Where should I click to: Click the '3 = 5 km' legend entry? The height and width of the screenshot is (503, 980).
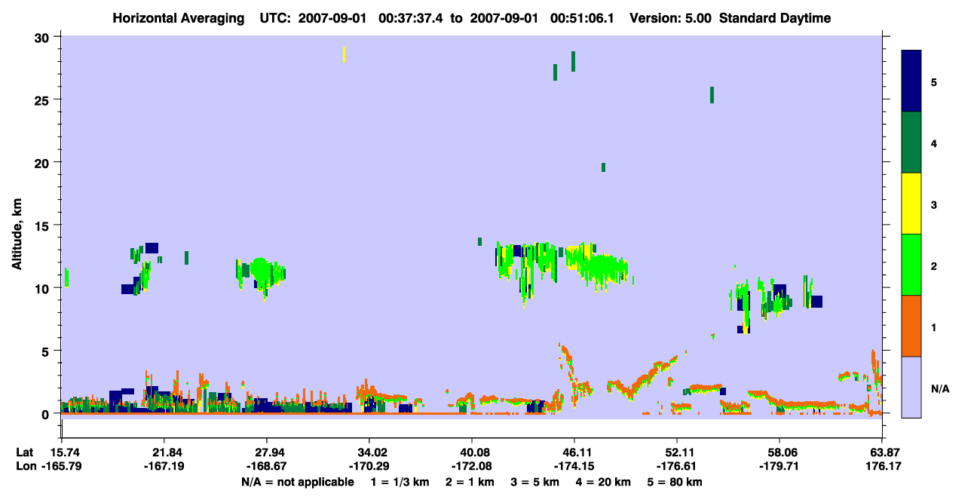coord(535,482)
